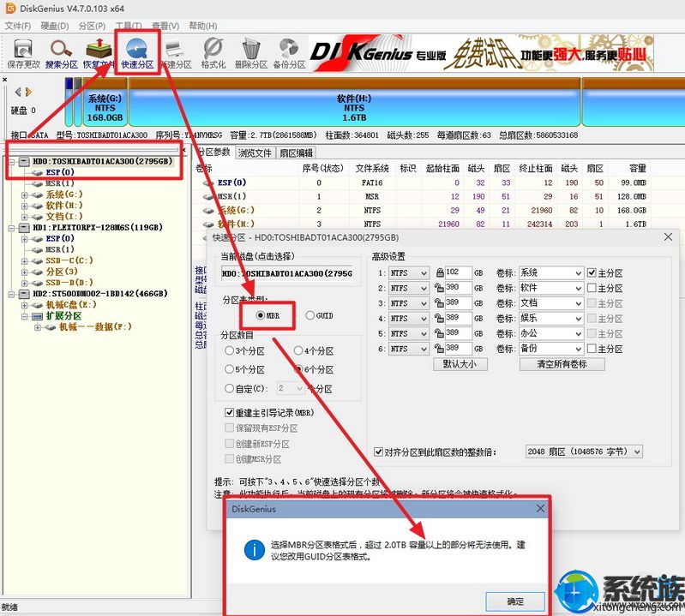
Task: Select SSD-C(C:) partition in tree
Action: (x=69, y=260)
